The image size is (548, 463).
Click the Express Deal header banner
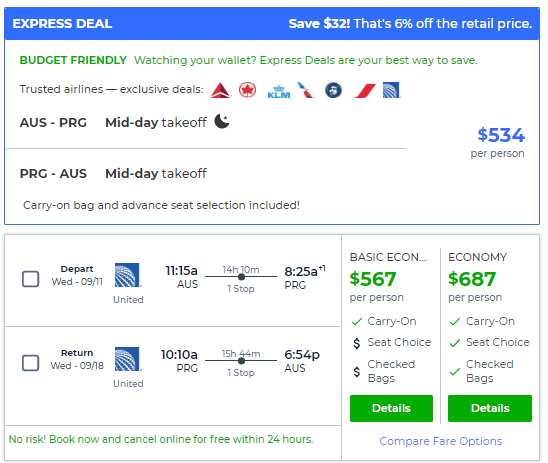[272, 23]
